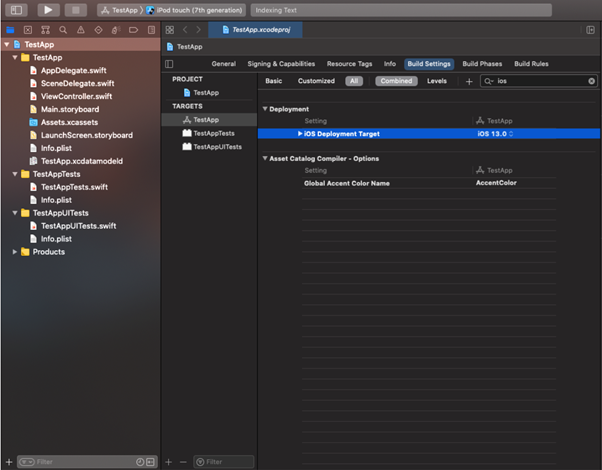Open the iOS 13.0 version popup
Image resolution: width=602 pixels, height=470 pixels.
coord(495,134)
